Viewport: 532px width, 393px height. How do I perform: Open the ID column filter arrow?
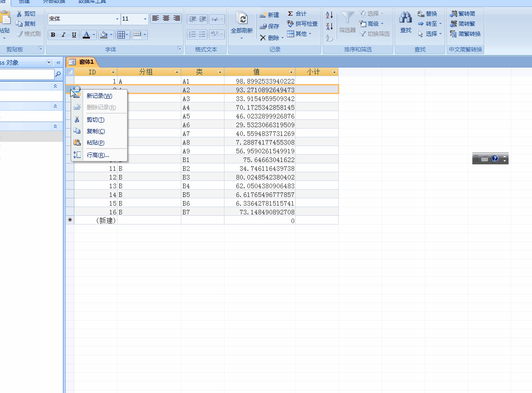coord(113,72)
